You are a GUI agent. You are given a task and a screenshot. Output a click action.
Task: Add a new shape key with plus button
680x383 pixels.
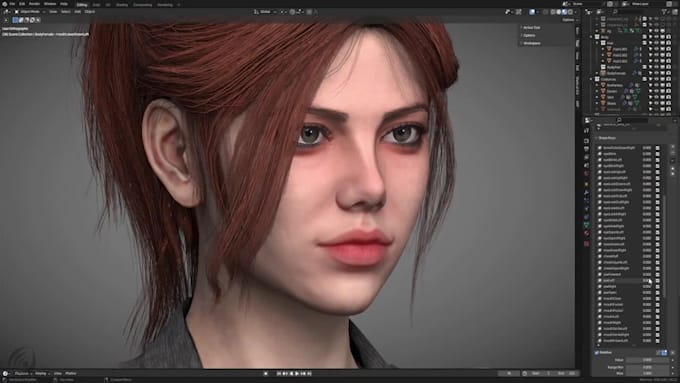pyautogui.click(x=673, y=147)
